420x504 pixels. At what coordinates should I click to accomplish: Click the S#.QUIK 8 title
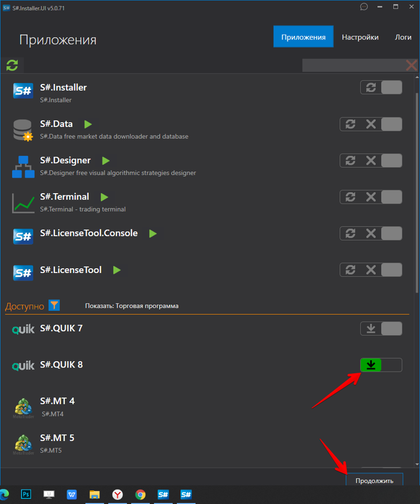coord(61,364)
